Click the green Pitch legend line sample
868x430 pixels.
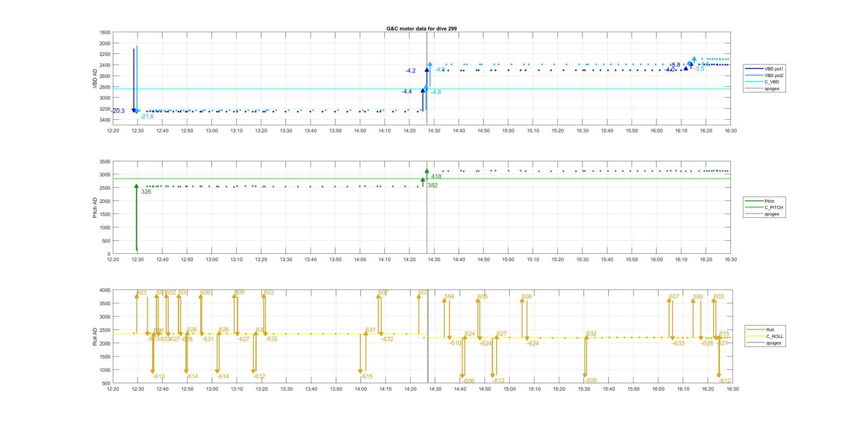pyautogui.click(x=754, y=201)
